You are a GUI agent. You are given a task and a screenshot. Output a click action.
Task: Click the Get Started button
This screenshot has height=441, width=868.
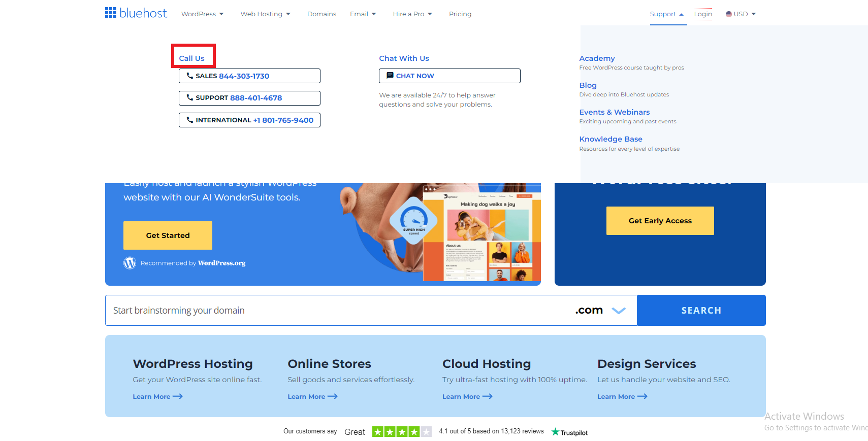pyautogui.click(x=168, y=235)
